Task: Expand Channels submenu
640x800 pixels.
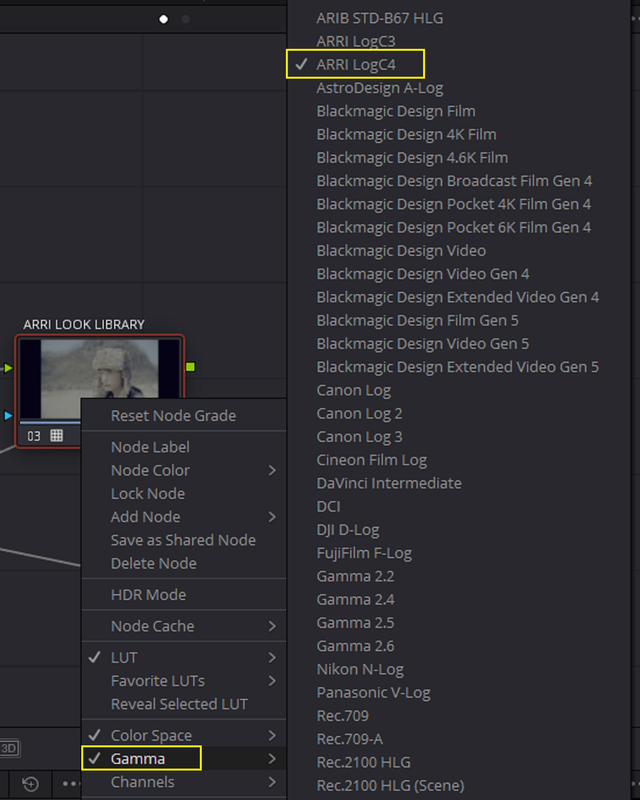Action: [x=184, y=782]
